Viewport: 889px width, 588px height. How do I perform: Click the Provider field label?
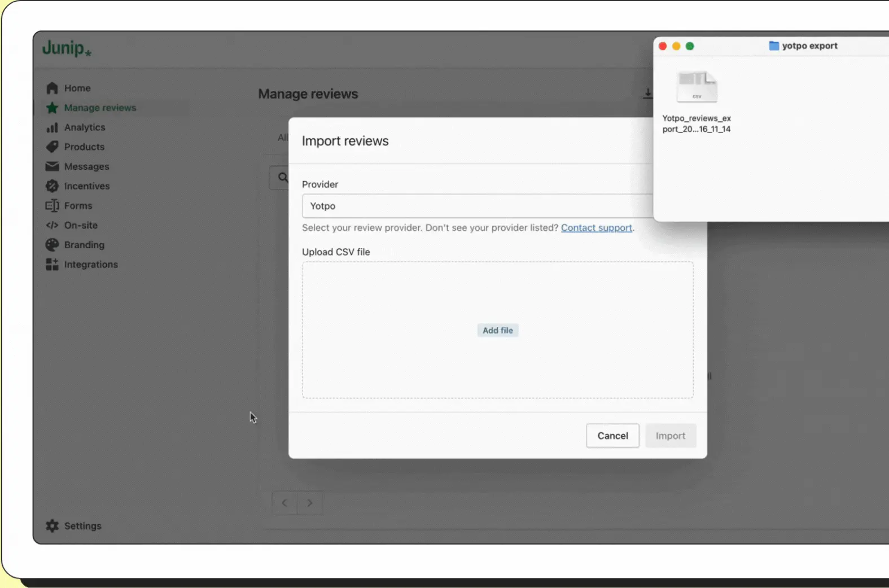pyautogui.click(x=320, y=185)
